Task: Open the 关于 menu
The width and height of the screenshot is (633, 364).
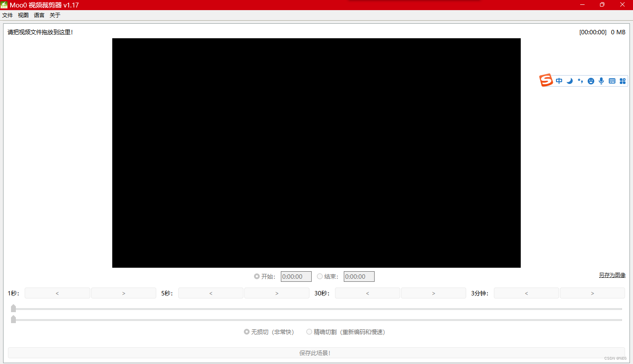Action: (55, 15)
